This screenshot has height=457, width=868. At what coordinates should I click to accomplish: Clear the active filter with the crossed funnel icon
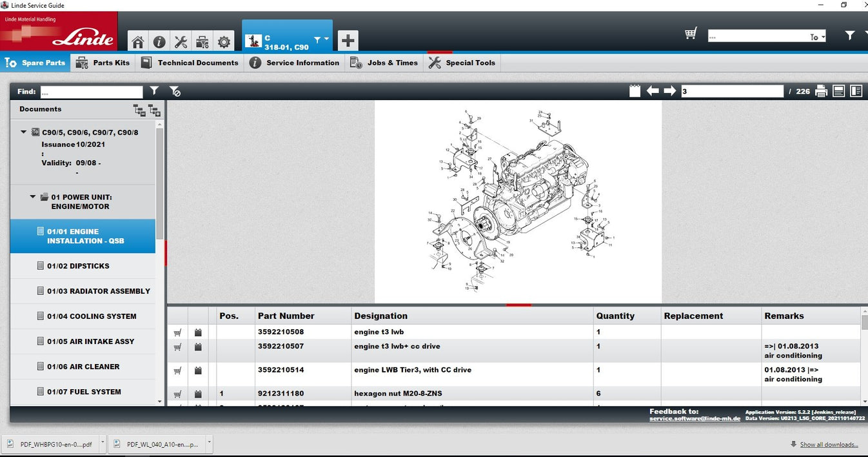pyautogui.click(x=175, y=91)
